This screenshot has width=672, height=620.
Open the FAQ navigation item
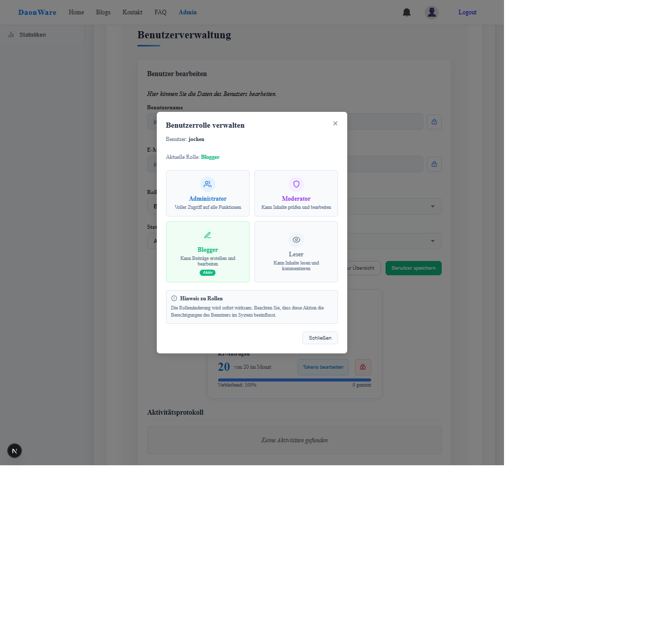pos(160,12)
